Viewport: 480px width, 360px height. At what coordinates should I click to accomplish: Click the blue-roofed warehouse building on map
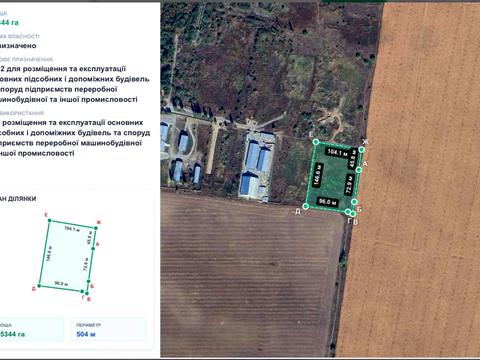257,167
